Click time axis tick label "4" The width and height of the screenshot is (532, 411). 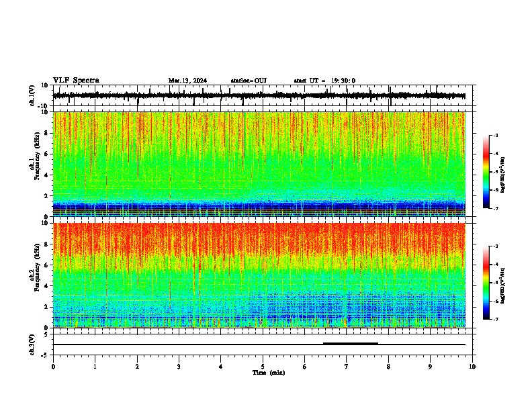(x=221, y=367)
